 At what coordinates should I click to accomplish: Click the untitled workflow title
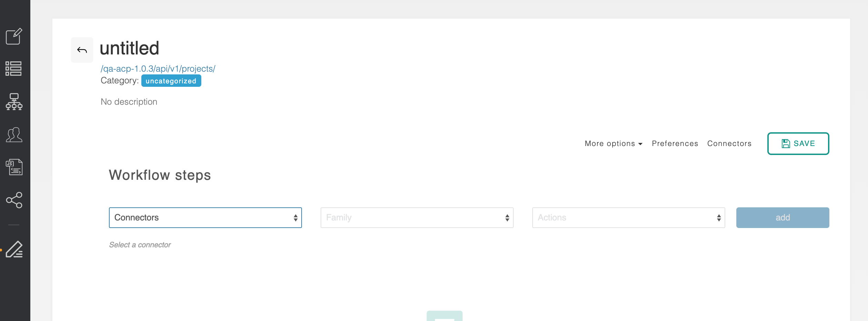coord(129,48)
